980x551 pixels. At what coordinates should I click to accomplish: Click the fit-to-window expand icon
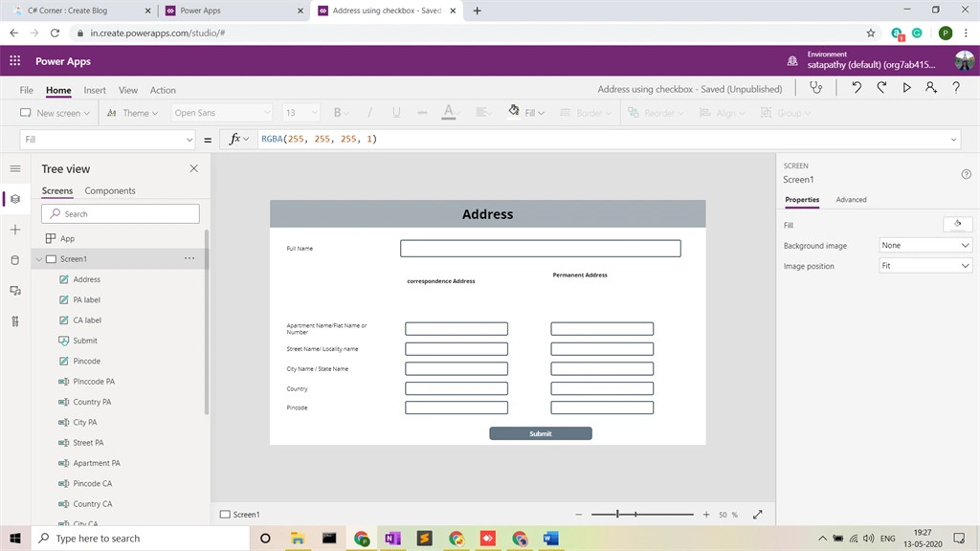(x=758, y=514)
